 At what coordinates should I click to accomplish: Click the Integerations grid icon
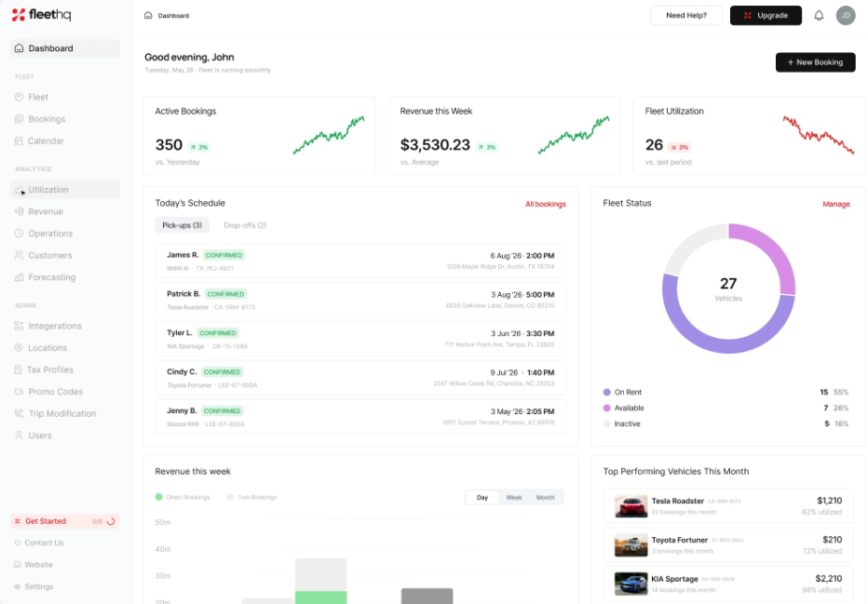(19, 326)
